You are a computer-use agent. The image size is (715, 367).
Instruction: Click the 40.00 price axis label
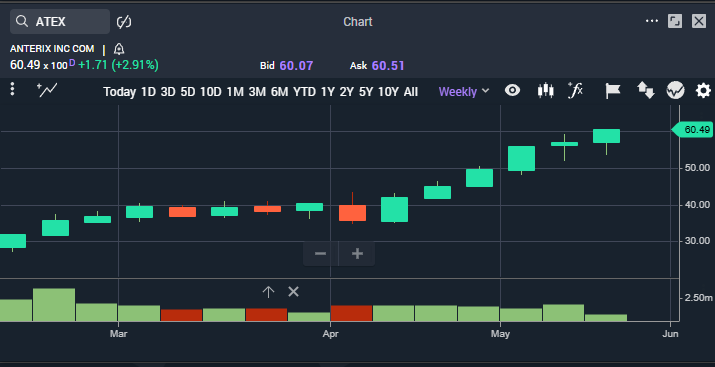(697, 205)
